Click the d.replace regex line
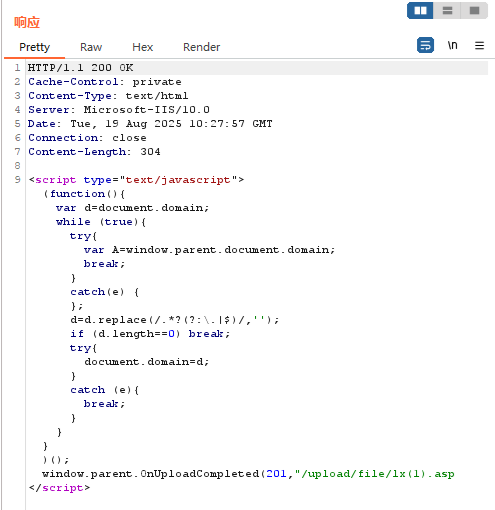The image size is (495, 510). pos(174,320)
